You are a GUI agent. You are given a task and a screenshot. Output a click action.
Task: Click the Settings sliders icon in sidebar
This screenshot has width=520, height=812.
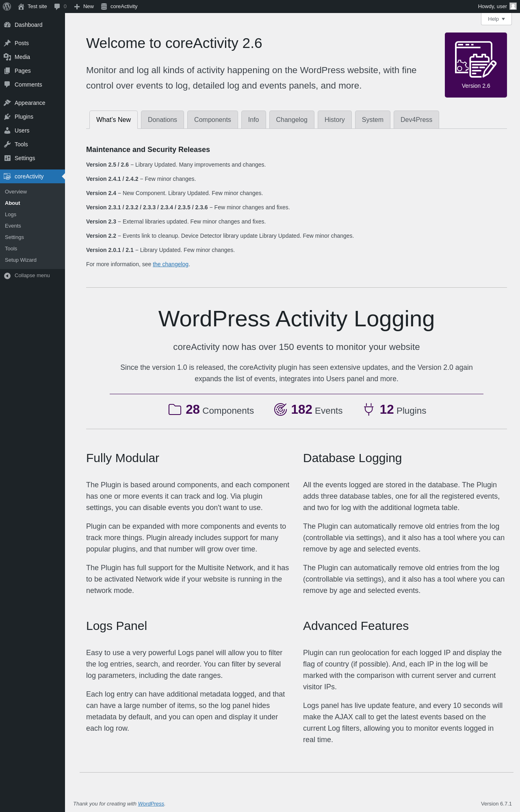point(7,158)
